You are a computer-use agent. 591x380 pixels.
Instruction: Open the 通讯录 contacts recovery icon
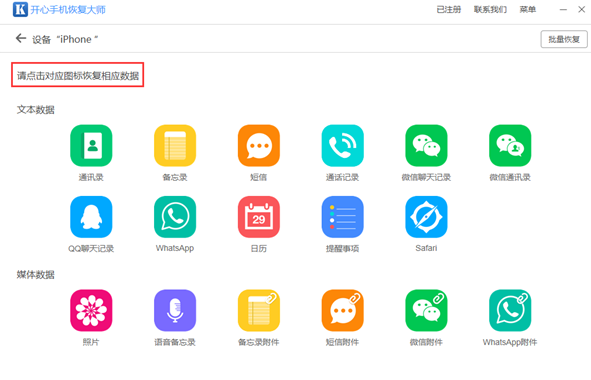91,146
